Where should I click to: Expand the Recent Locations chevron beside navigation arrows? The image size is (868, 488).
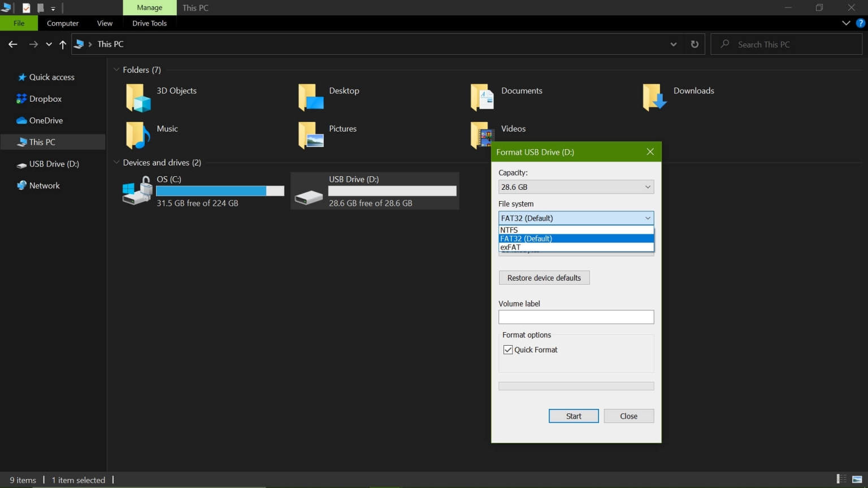pos(49,44)
